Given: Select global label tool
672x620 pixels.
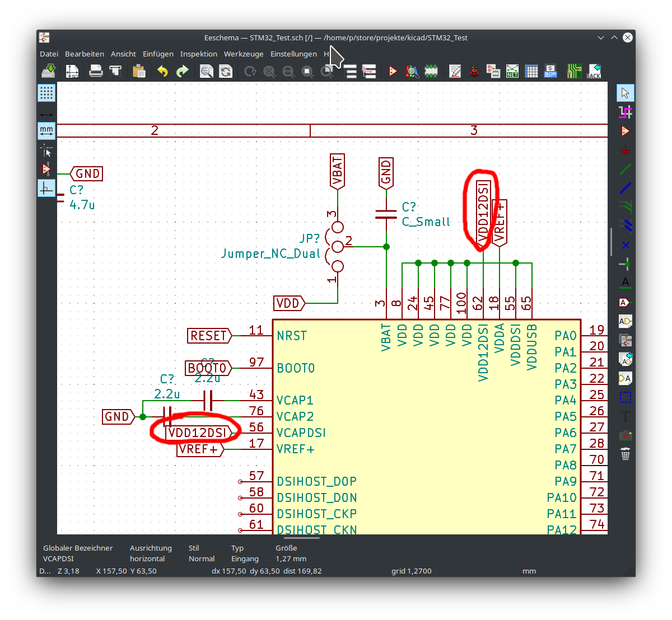Looking at the screenshot, I should [626, 302].
